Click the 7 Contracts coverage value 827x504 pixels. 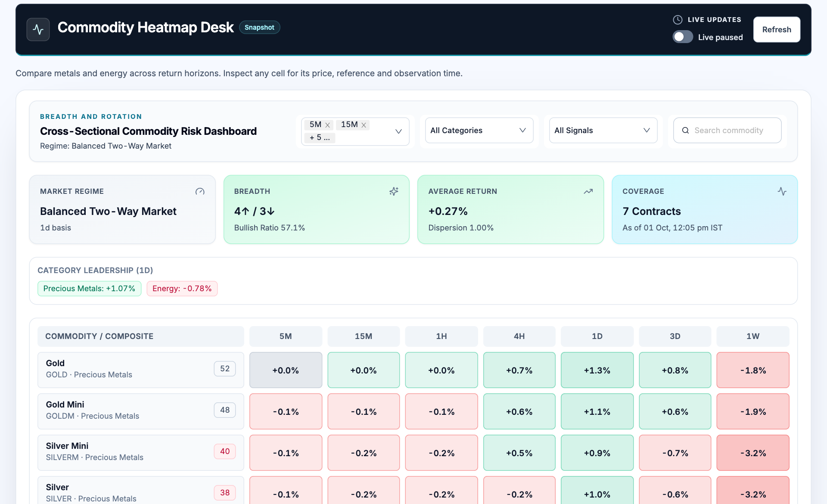[x=652, y=212]
